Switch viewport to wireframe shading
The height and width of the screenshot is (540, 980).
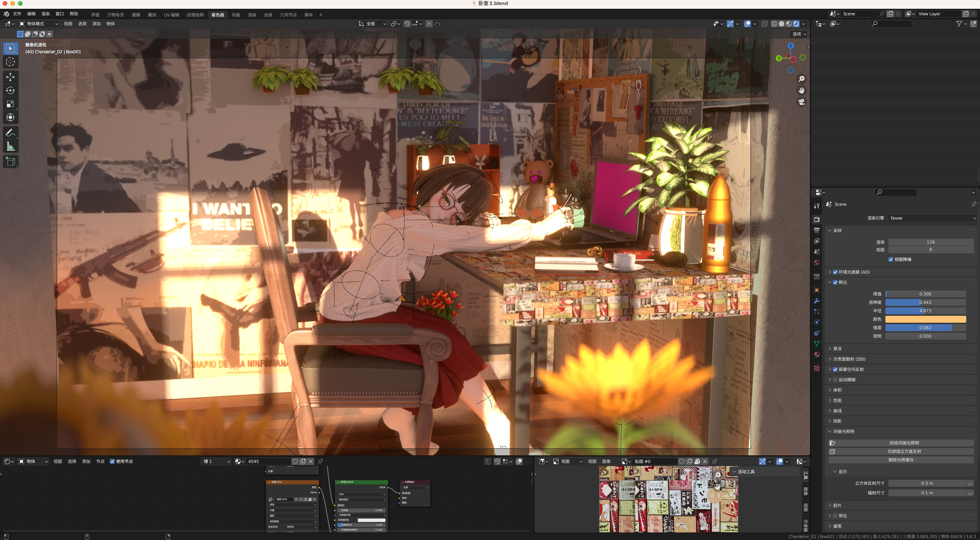point(774,24)
